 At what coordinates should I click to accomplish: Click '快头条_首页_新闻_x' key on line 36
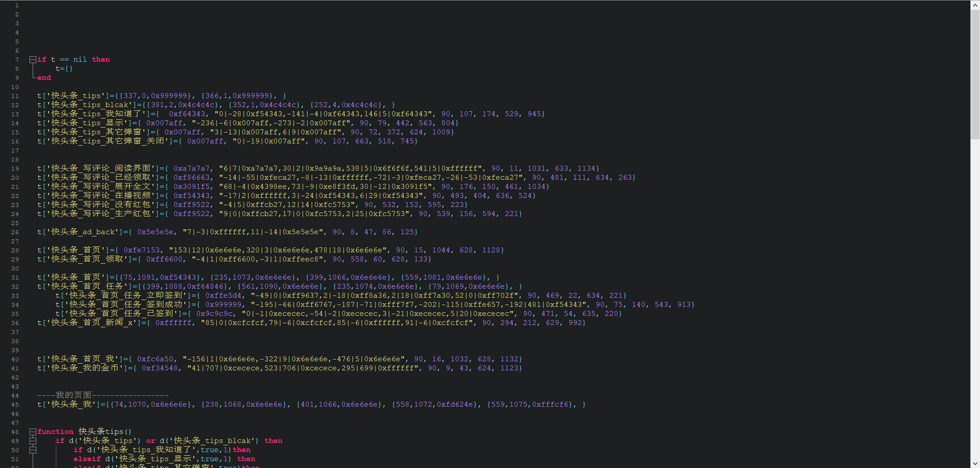[x=92, y=323]
